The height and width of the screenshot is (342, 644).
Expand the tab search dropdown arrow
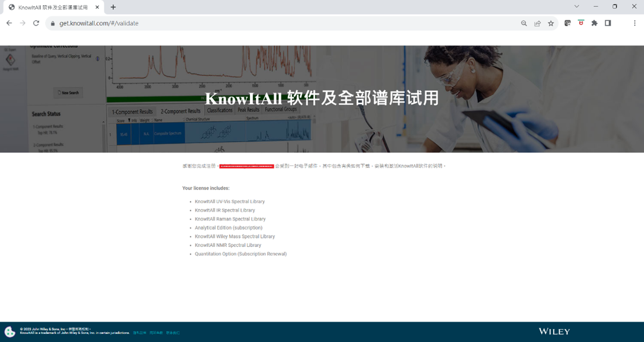(576, 7)
